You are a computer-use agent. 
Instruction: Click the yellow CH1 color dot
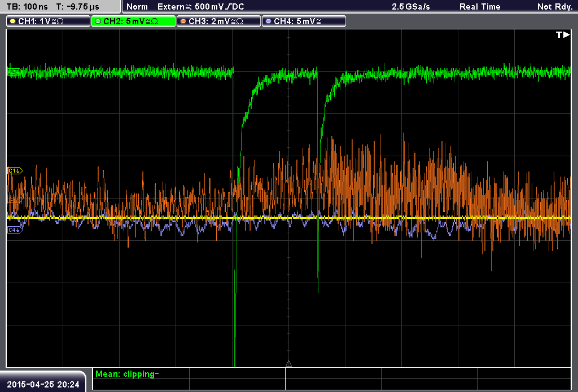13,21
